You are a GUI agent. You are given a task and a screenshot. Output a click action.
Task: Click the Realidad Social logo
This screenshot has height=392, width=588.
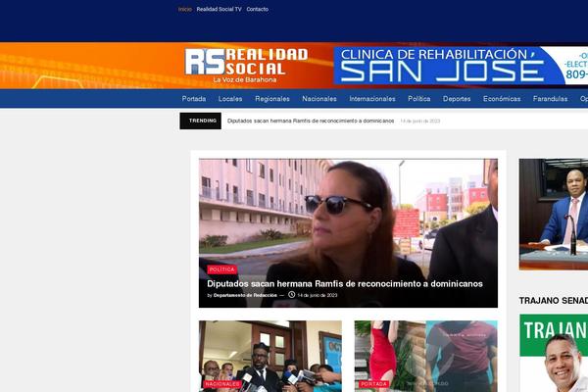[x=246, y=66]
